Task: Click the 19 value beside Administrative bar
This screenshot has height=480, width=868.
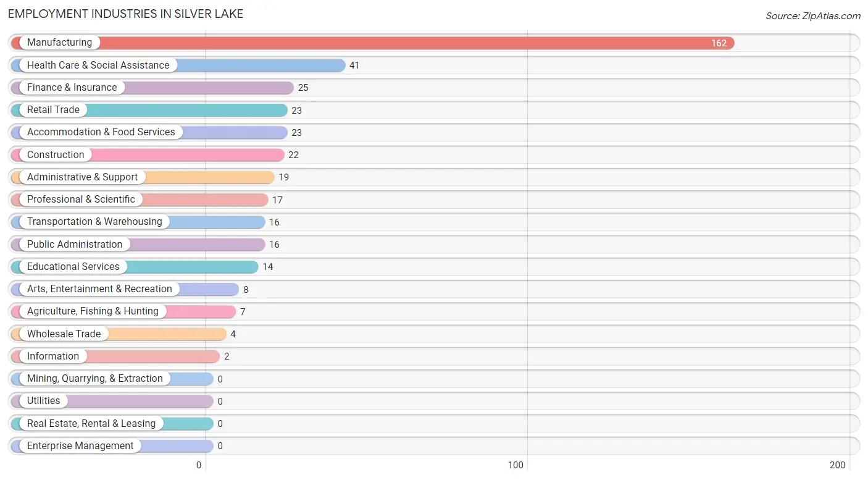Action: click(x=284, y=177)
